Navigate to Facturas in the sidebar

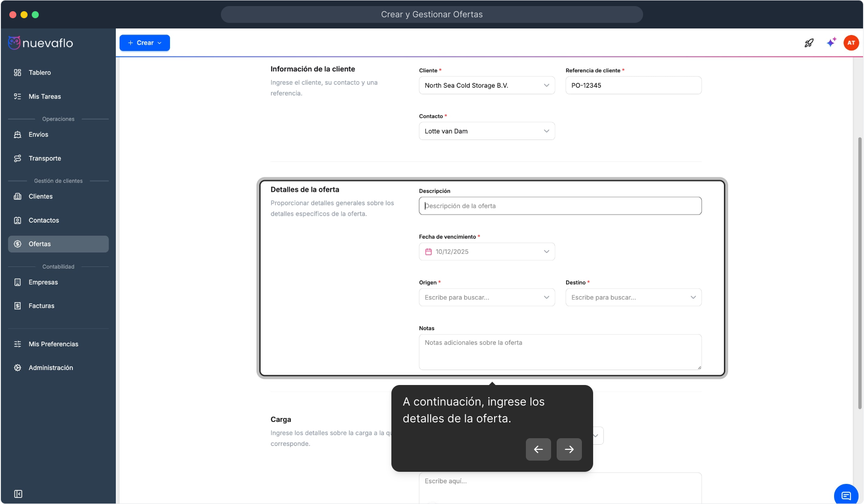pos(42,306)
